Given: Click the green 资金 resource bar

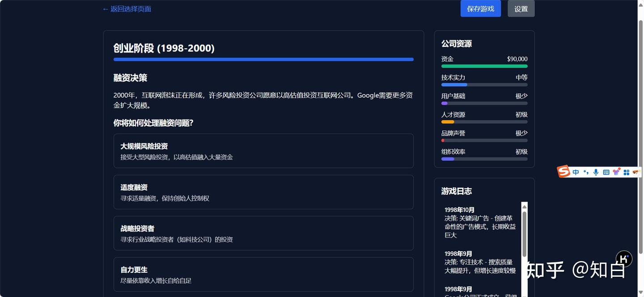Looking at the screenshot, I should click(x=484, y=66).
